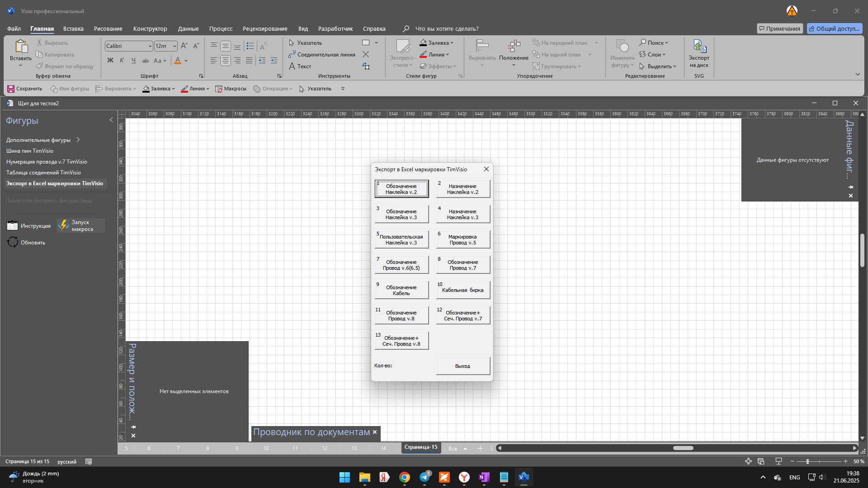Select the Connector line tool

(322, 55)
